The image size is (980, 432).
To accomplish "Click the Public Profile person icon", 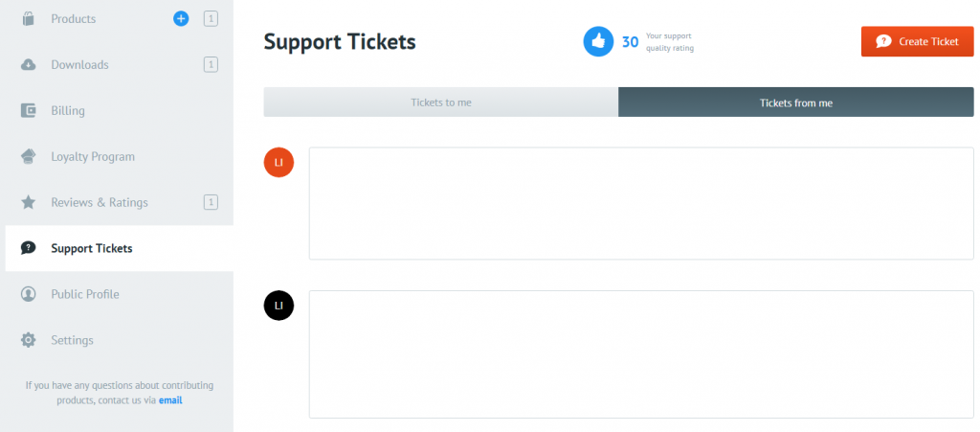I will point(29,294).
